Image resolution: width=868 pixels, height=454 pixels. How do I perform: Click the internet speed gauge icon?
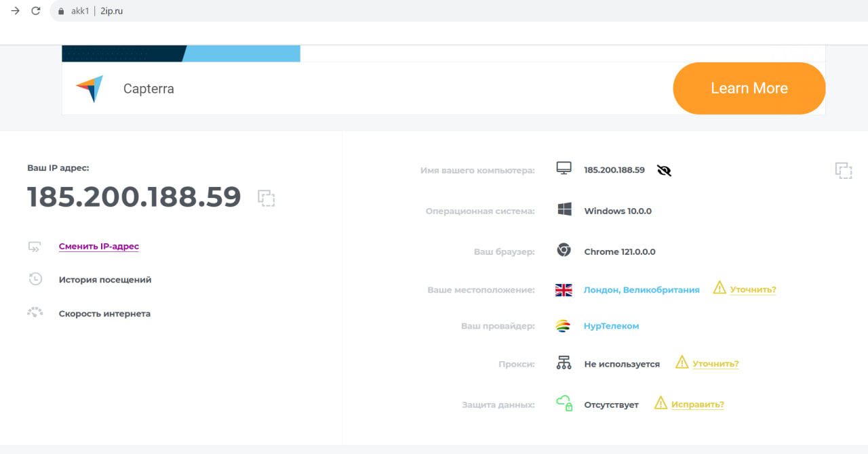(35, 312)
